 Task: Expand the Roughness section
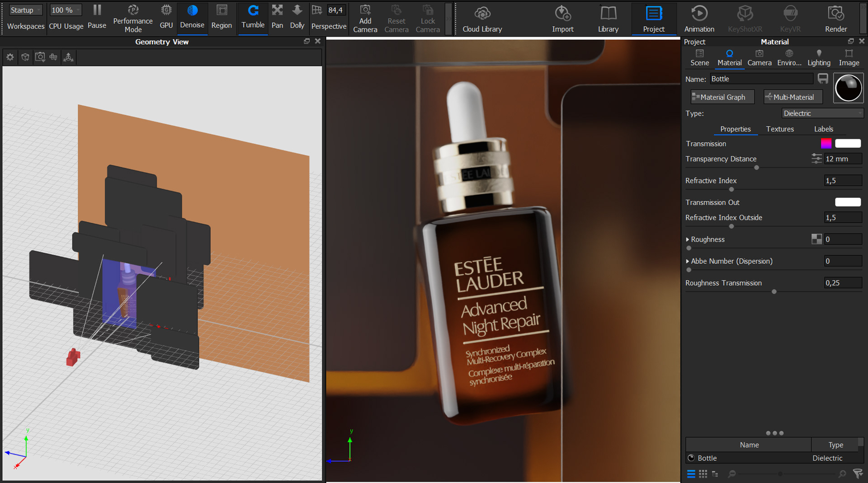(688, 239)
